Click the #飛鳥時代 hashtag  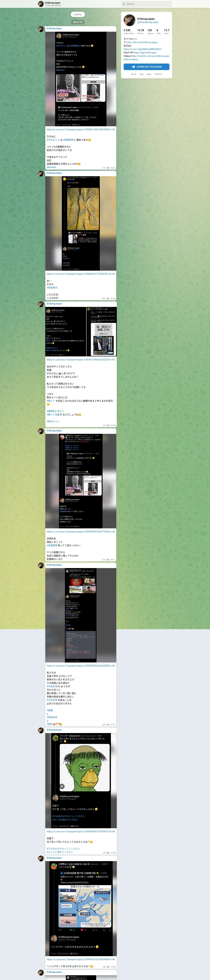(52, 288)
